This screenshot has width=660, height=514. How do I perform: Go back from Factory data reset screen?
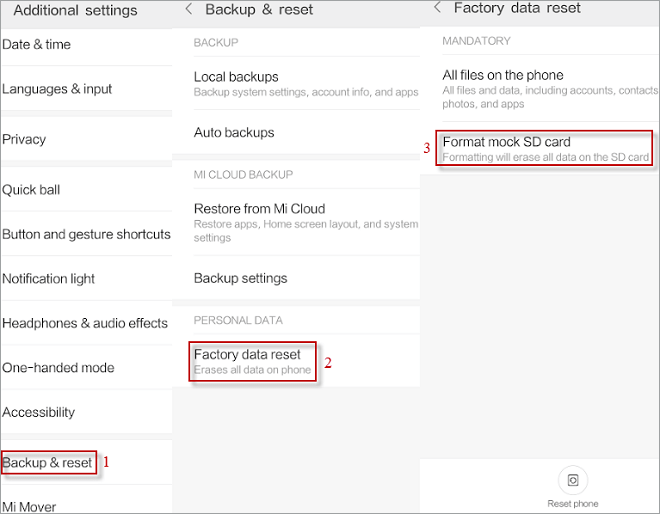[x=437, y=8]
